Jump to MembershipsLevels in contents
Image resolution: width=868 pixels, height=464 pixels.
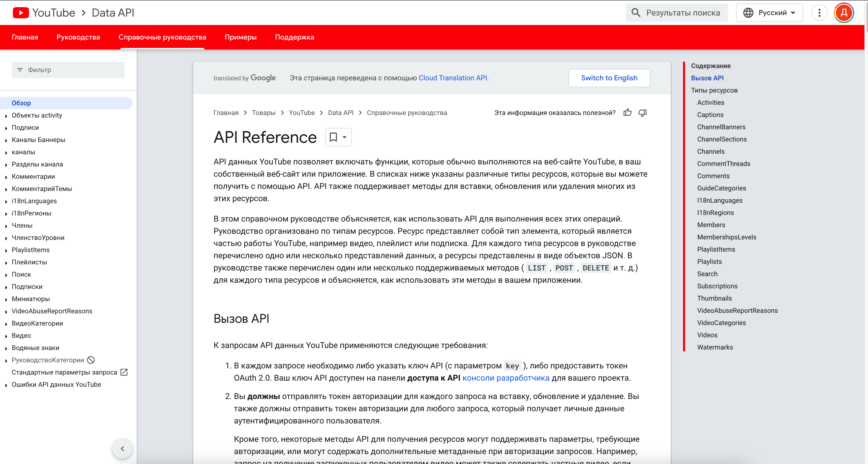[x=726, y=237]
